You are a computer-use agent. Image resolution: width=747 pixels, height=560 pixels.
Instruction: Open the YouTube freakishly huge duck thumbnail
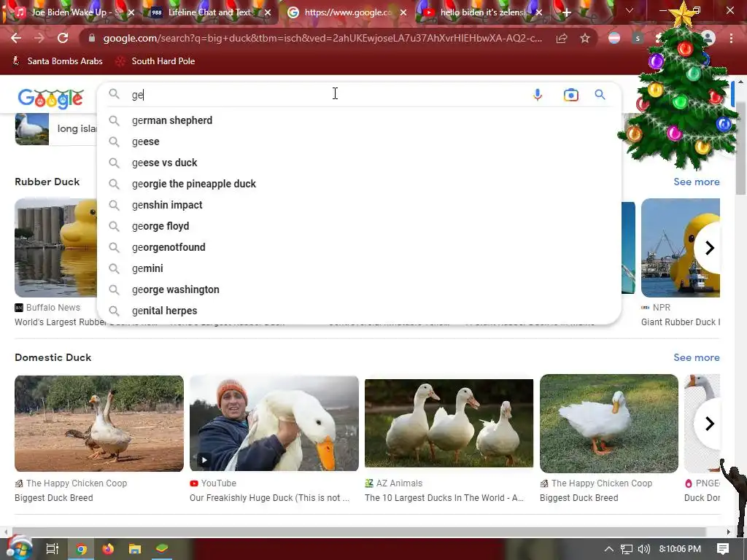pyautogui.click(x=274, y=424)
